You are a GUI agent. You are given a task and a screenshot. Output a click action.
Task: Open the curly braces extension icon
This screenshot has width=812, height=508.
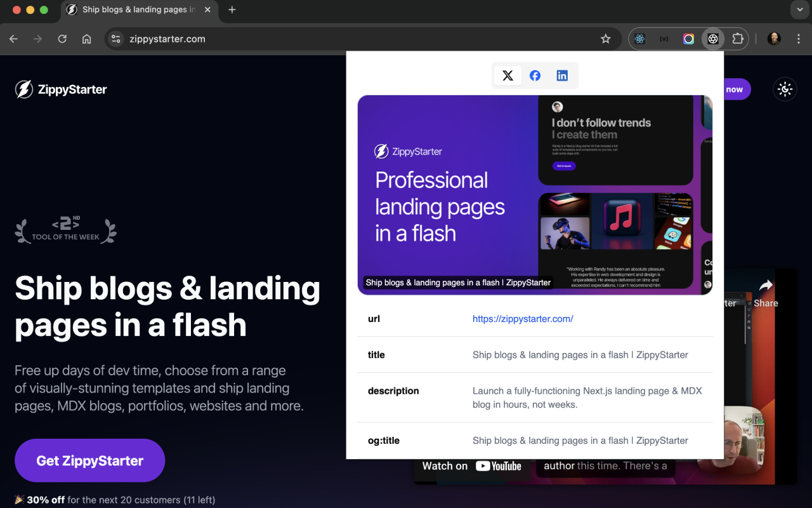click(664, 39)
